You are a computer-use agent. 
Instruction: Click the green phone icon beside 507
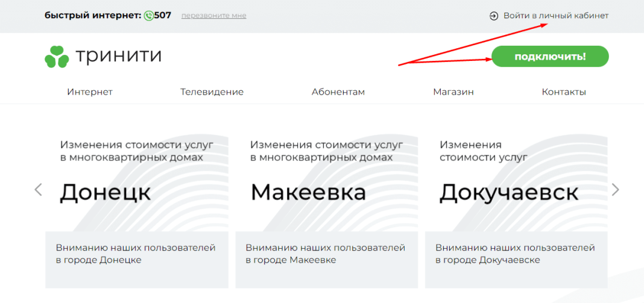pyautogui.click(x=148, y=16)
